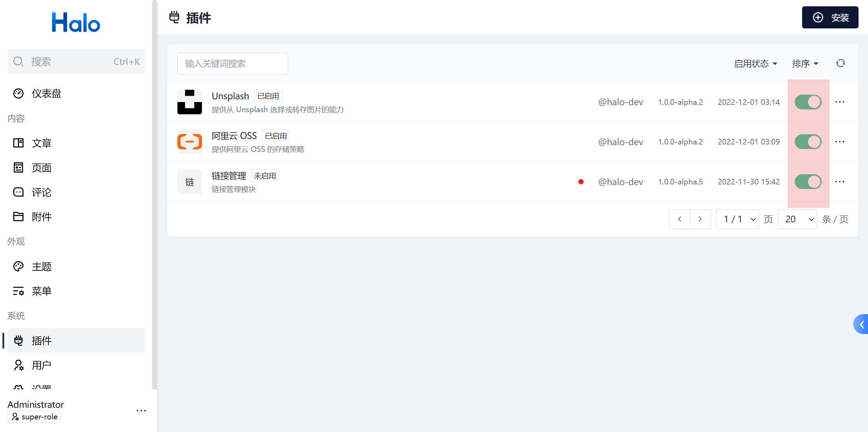Toggle the Unsplash plugin switch

coord(808,102)
